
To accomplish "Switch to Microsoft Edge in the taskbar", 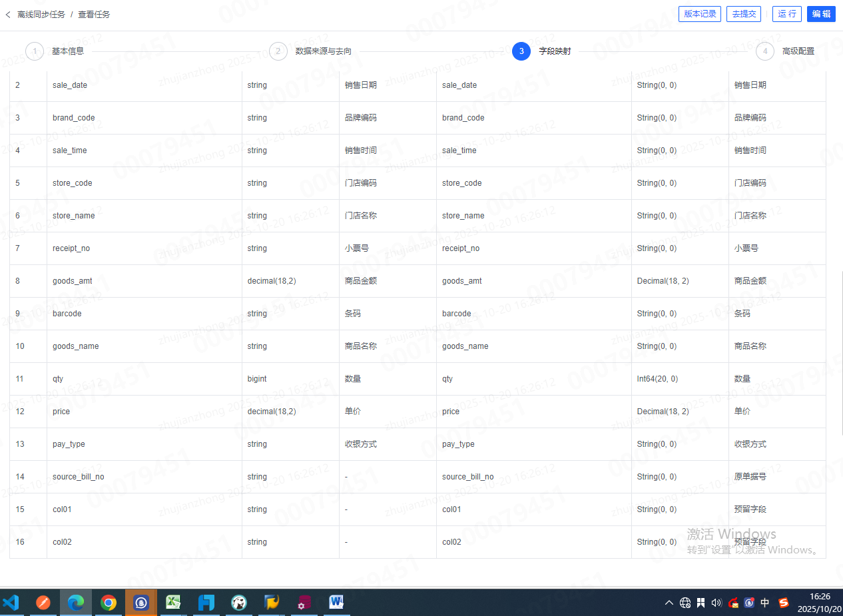I will (75, 603).
